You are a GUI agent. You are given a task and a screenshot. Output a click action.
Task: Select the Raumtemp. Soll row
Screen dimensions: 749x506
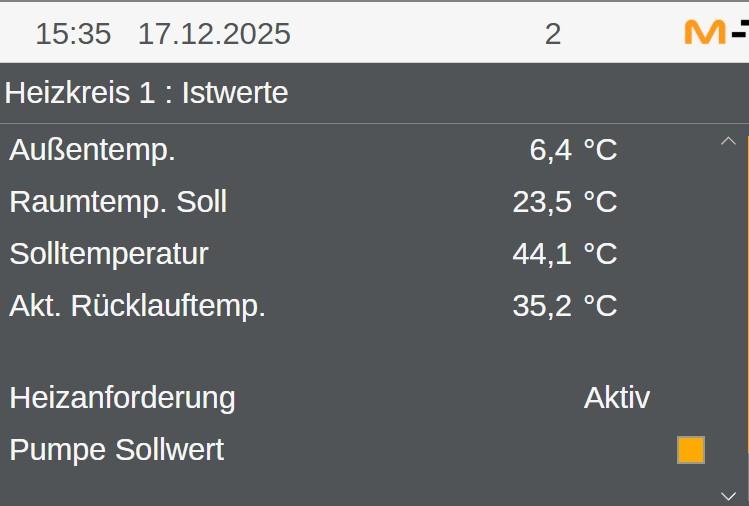[x=118, y=202]
